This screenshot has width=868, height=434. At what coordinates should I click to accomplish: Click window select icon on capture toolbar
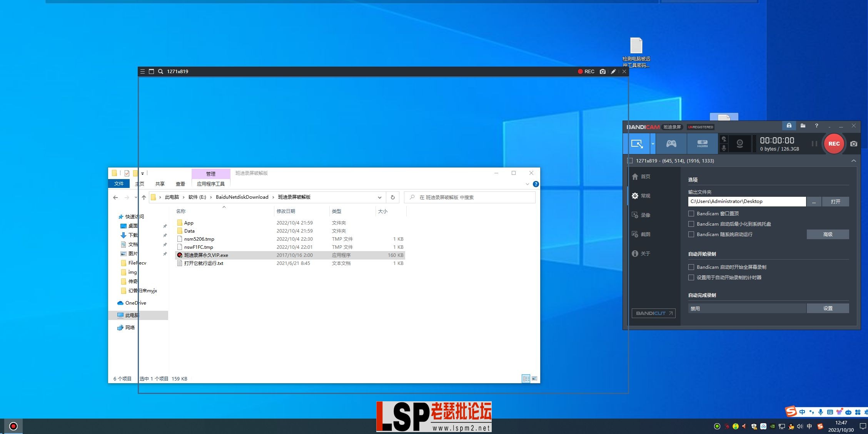(x=151, y=72)
